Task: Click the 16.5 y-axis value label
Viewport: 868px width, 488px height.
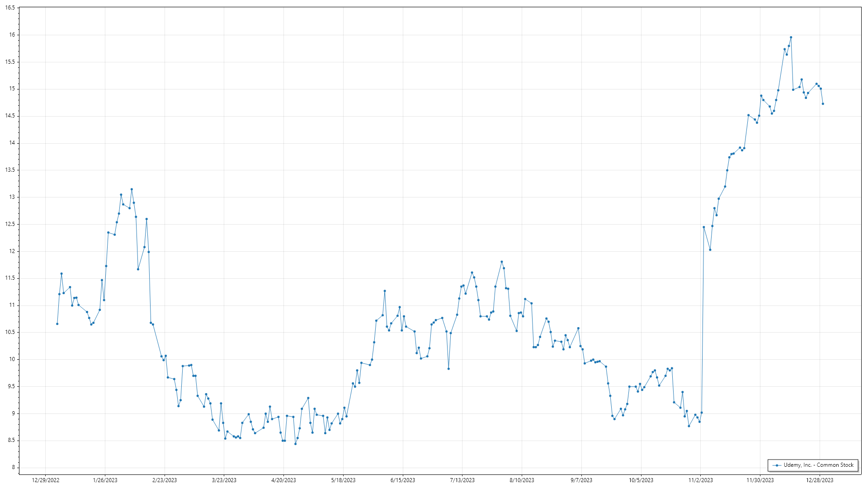Action: tap(10, 8)
